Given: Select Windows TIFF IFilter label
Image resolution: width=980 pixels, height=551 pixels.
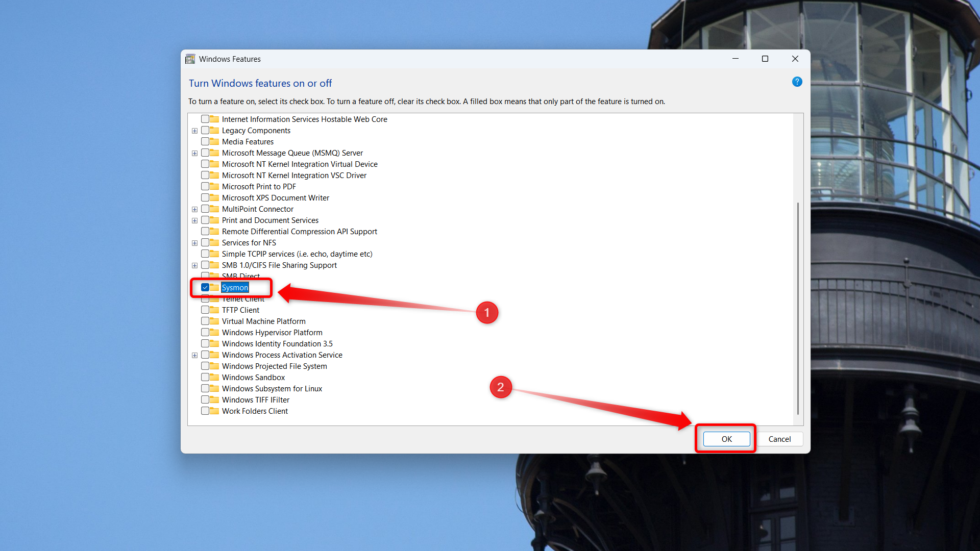Looking at the screenshot, I should pyautogui.click(x=256, y=400).
